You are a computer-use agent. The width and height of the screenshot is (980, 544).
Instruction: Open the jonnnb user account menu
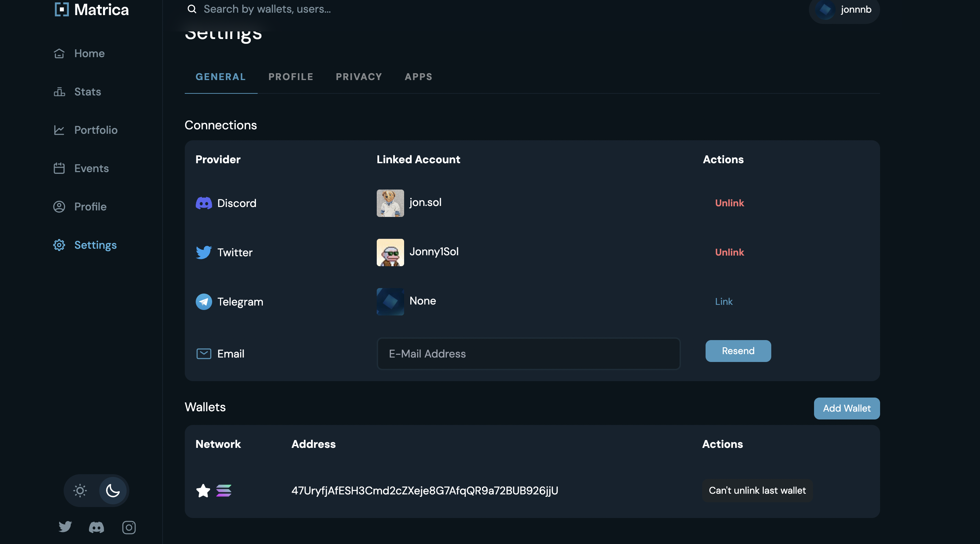pos(844,10)
